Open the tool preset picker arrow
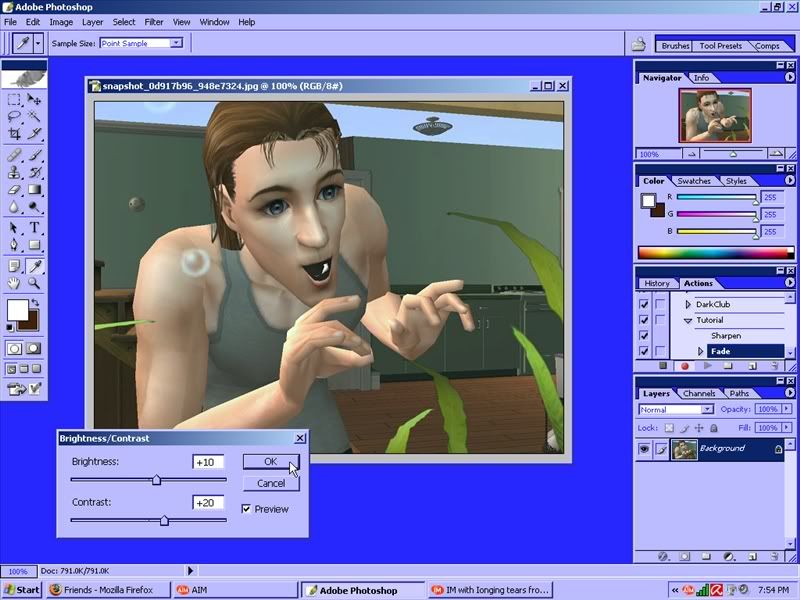The image size is (800, 600). pos(38,44)
